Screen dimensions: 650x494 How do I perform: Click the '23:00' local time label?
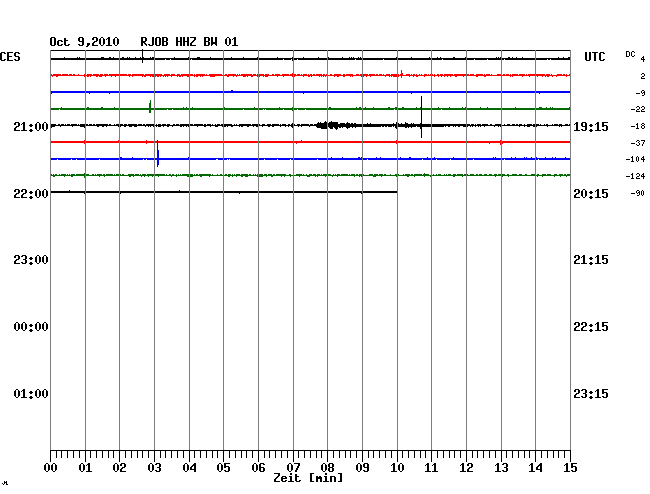(31, 260)
